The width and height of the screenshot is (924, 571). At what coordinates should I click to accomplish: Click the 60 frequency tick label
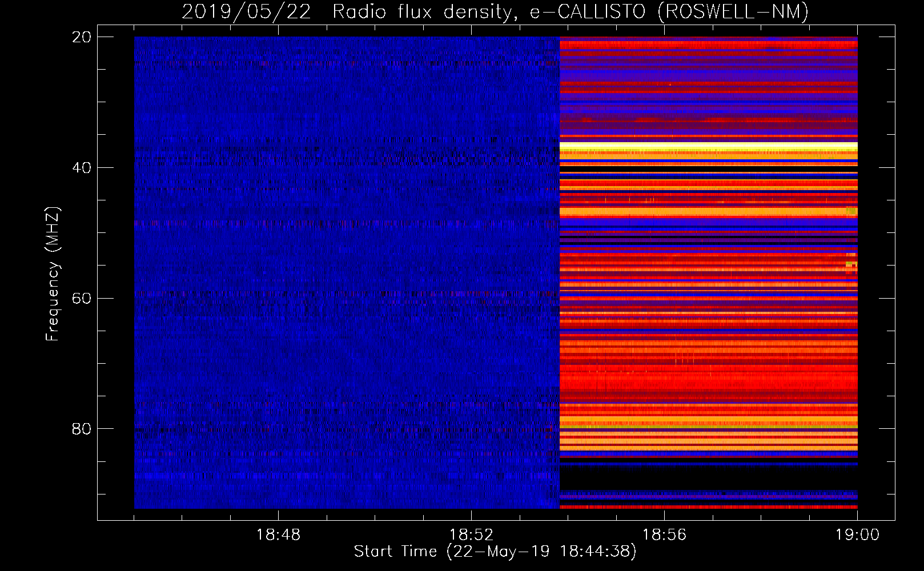[82, 298]
